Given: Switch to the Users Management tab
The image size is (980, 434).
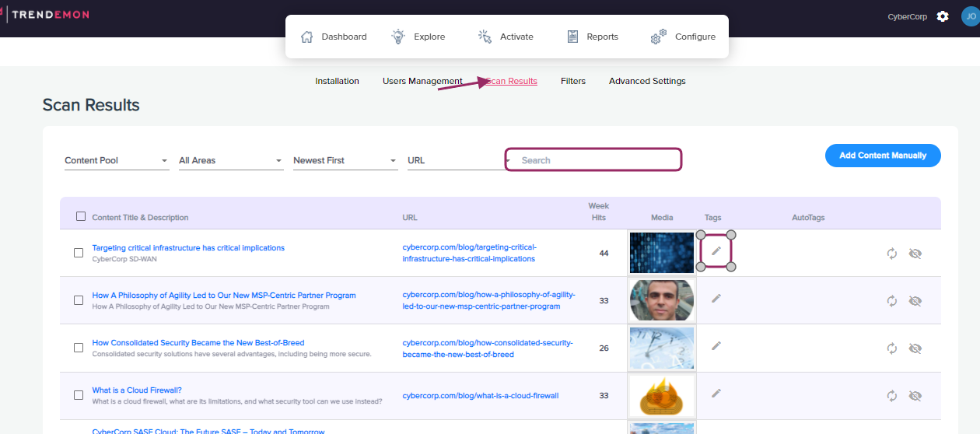Looking at the screenshot, I should [422, 81].
